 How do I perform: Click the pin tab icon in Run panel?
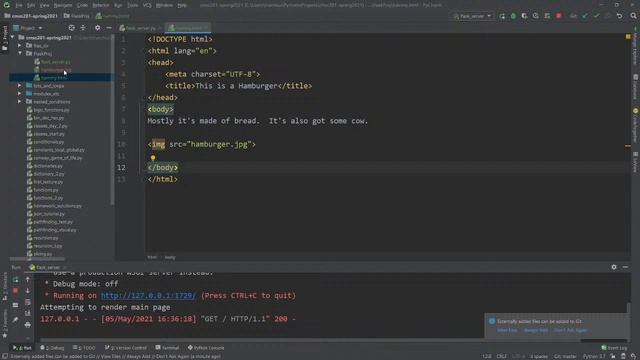(16, 320)
